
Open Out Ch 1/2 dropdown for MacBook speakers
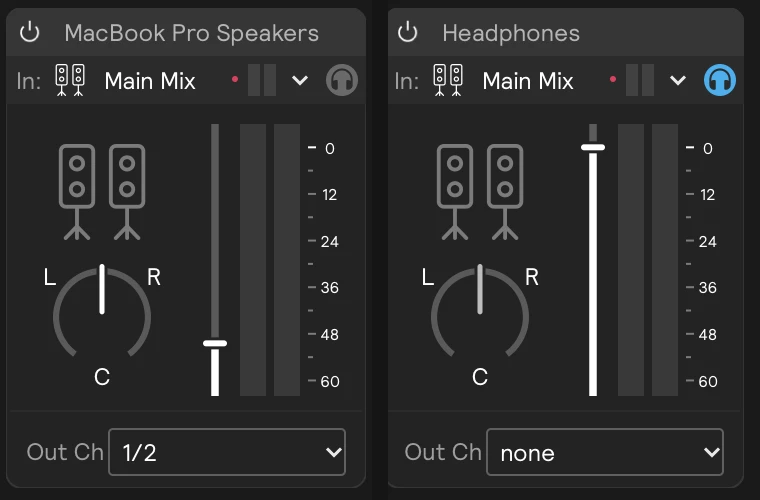tap(227, 452)
